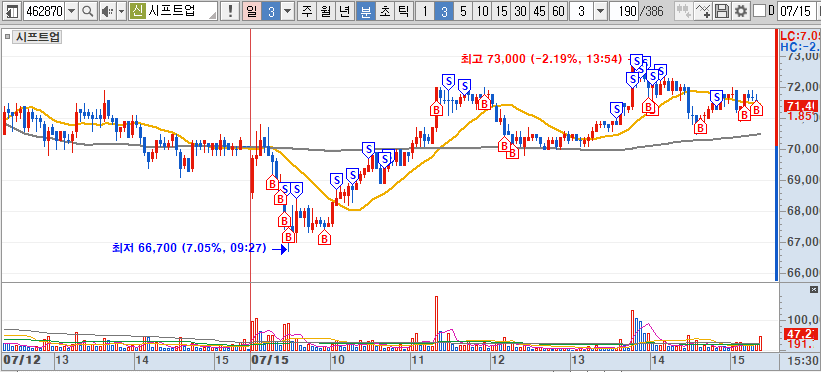This screenshot has height=372, width=821.
Task: Switch to monthly 월 chart period
Action: click(x=325, y=10)
